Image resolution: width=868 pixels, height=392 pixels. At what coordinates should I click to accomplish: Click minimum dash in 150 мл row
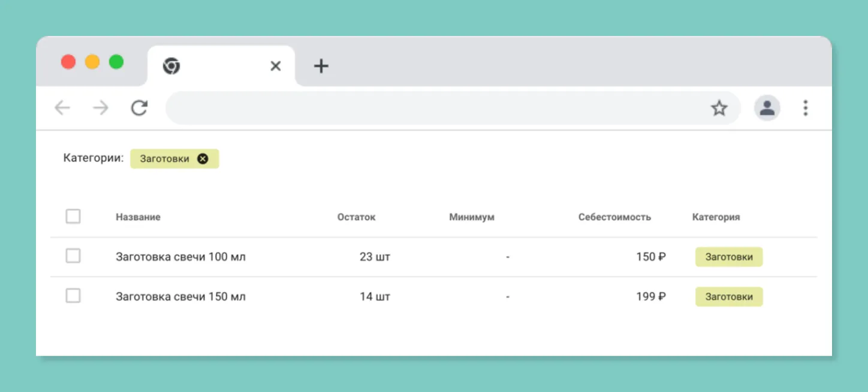tap(508, 297)
